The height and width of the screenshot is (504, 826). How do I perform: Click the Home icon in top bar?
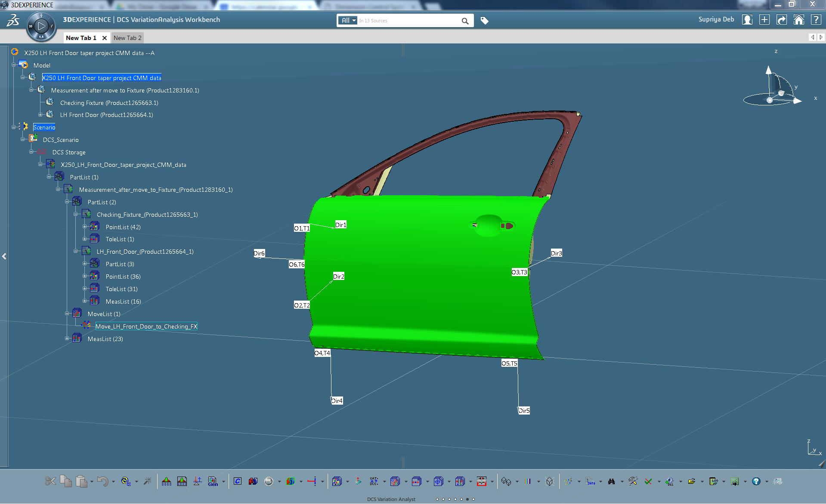tap(799, 20)
